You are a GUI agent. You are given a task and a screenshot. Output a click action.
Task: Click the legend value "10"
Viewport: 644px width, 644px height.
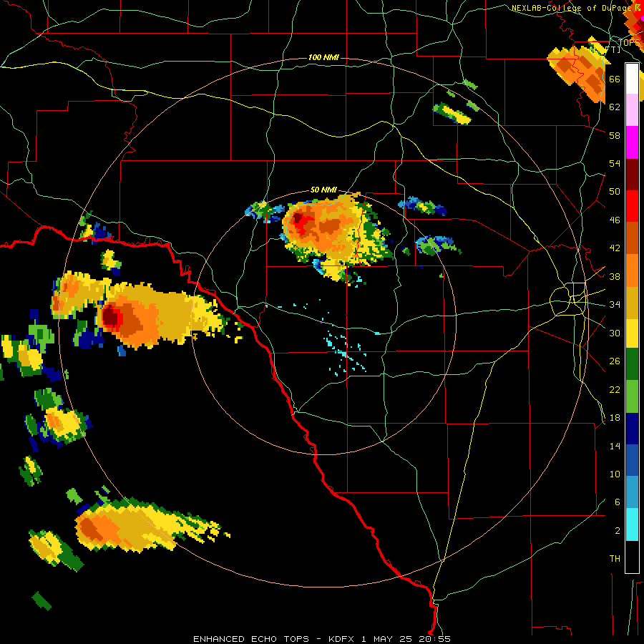tap(615, 474)
